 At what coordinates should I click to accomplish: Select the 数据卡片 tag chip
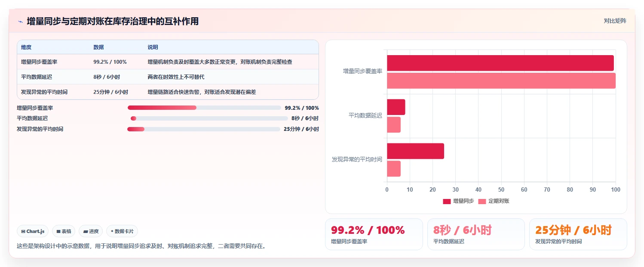pos(122,231)
